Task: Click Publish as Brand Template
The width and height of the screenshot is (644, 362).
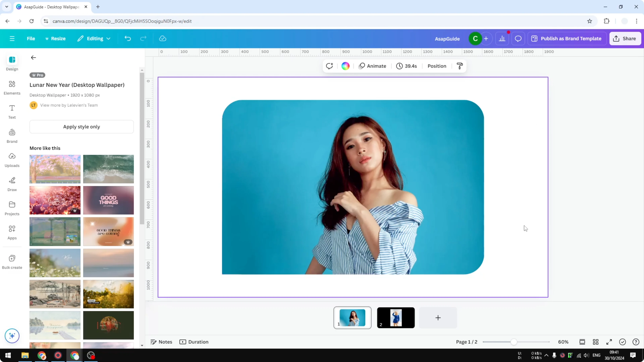Action: pos(567,38)
